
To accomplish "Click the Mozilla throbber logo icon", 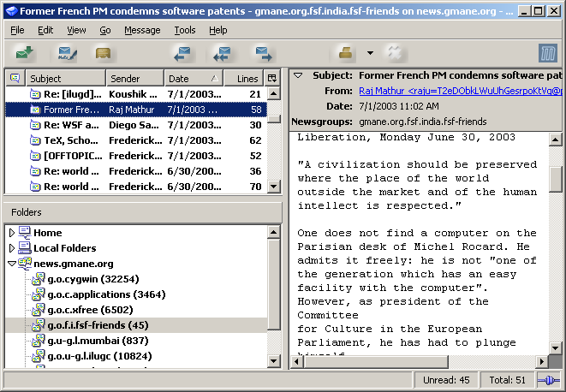I will point(548,54).
